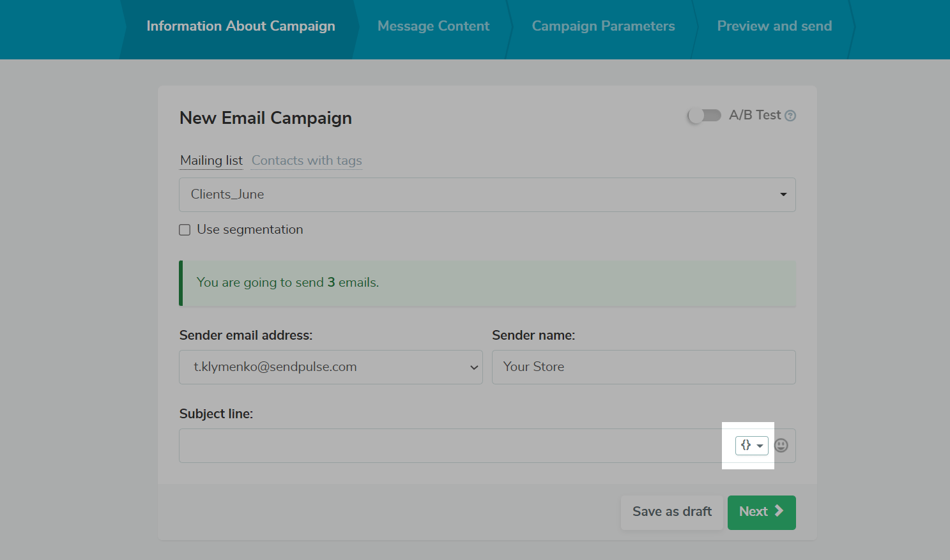Screen dimensions: 950x560
Task: Click into the Subject line field
Action: pyautogui.click(x=447, y=446)
